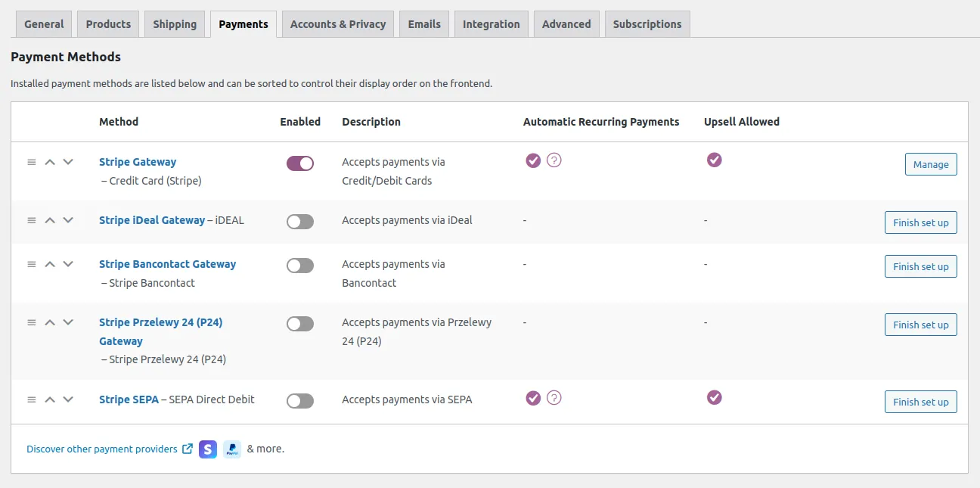Move Stripe iDeal Gateway up
The width and height of the screenshot is (980, 488).
tap(50, 220)
